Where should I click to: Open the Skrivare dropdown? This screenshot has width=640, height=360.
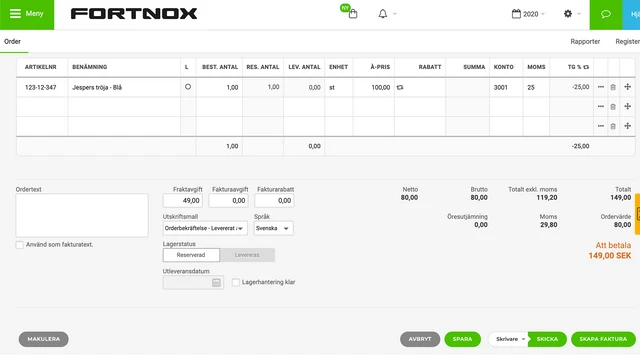[509, 339]
